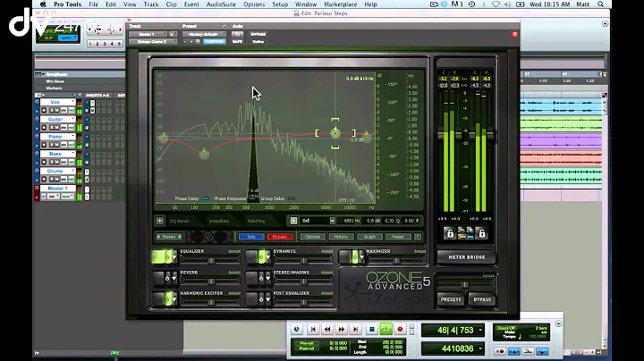The width and height of the screenshot is (644, 361).
Task: Open Ozone help question mark
Action: 418,237
